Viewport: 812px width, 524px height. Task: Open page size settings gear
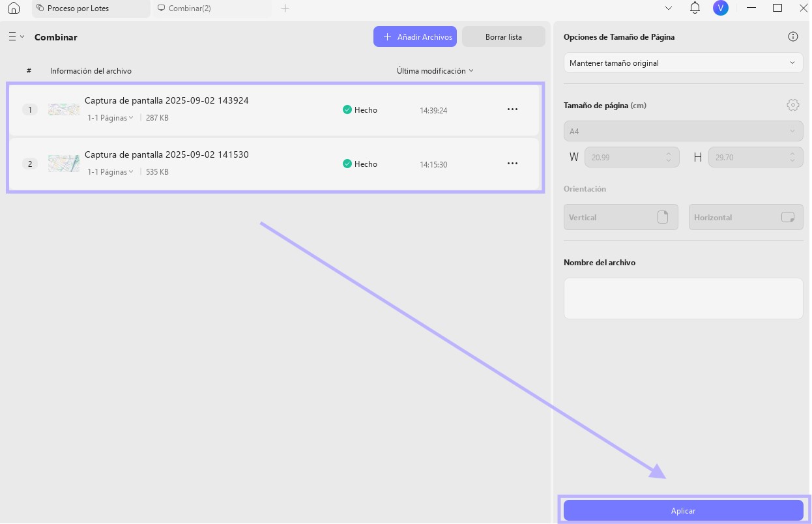(793, 105)
